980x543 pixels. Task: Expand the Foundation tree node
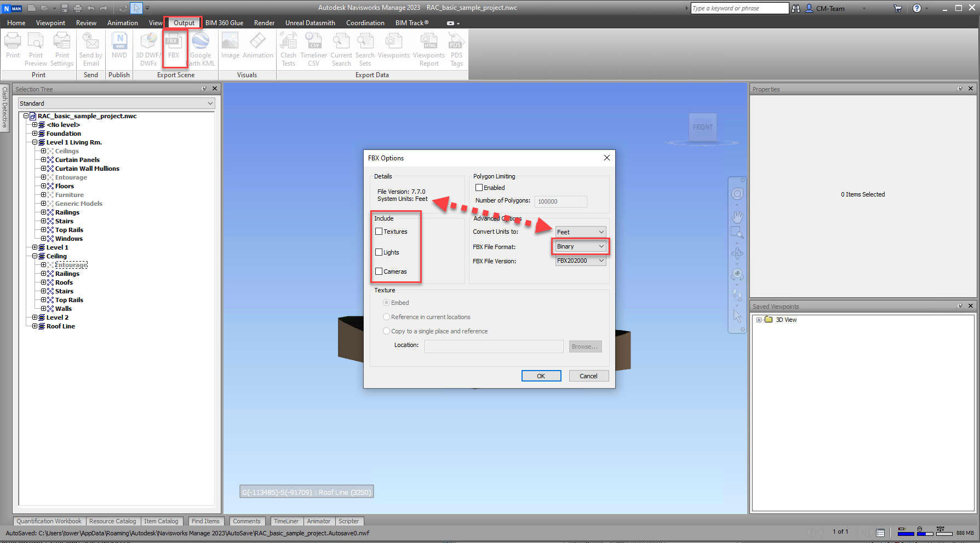click(35, 134)
